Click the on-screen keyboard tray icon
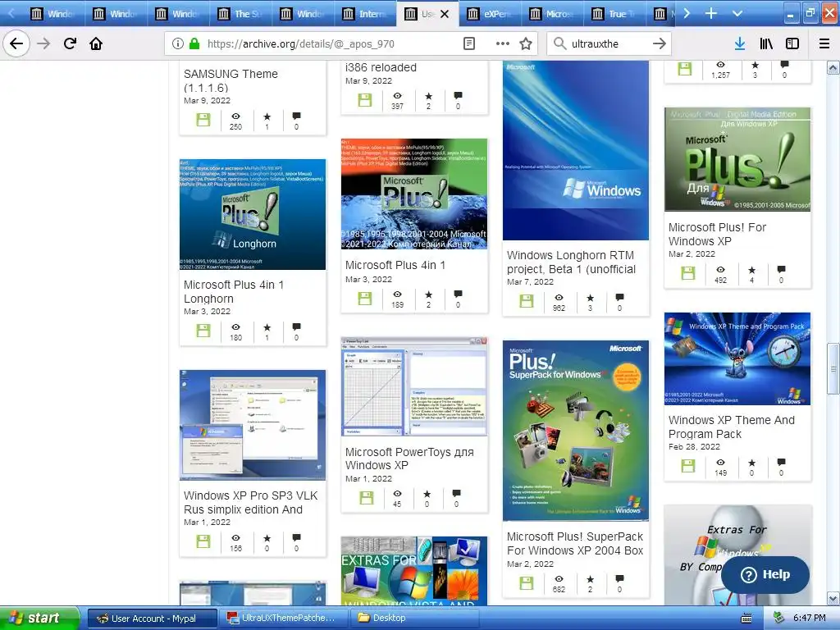 pos(746,619)
